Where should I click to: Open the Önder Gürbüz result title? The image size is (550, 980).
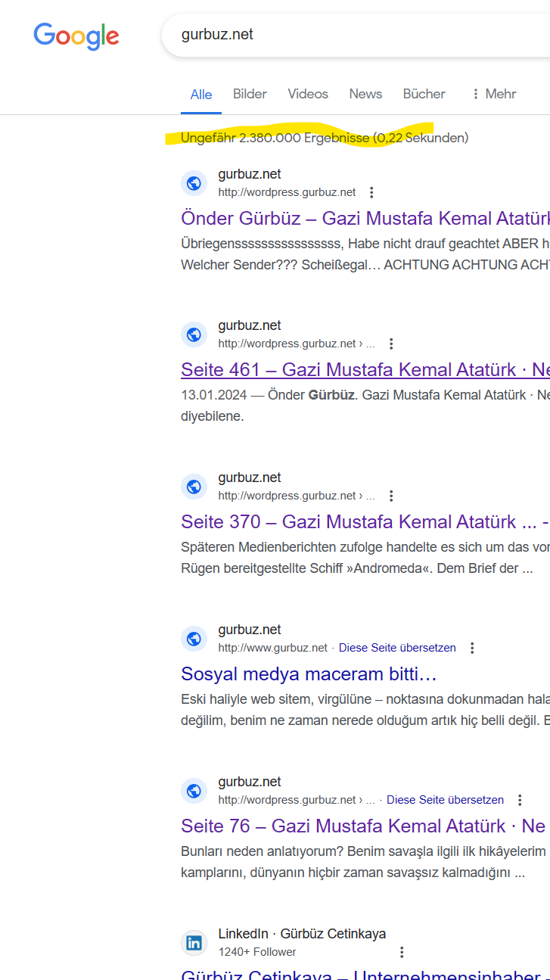click(x=365, y=218)
